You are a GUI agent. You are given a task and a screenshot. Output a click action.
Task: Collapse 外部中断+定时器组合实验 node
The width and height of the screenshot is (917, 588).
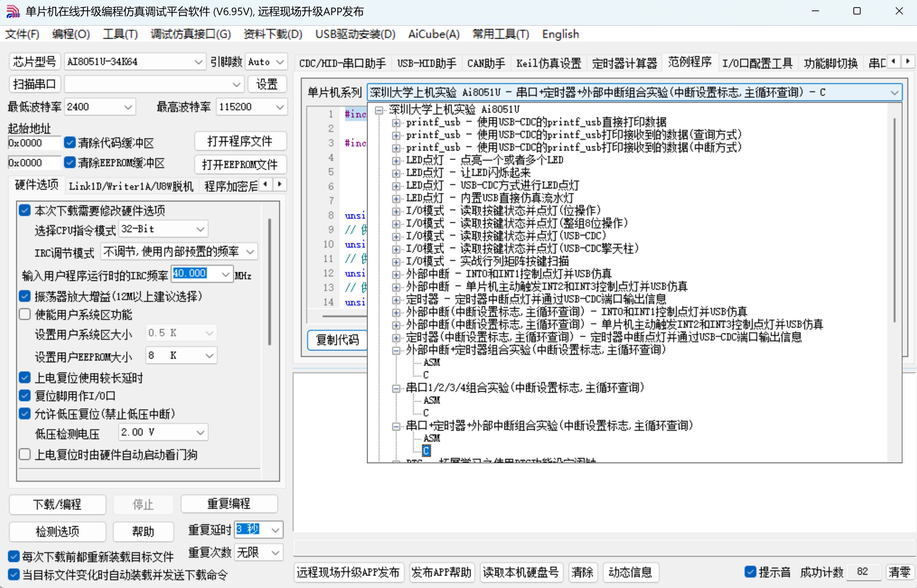click(396, 350)
